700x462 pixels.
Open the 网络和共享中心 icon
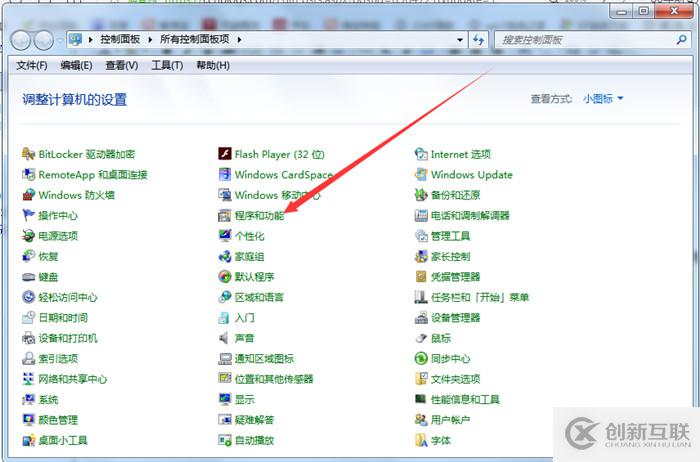coord(29,379)
